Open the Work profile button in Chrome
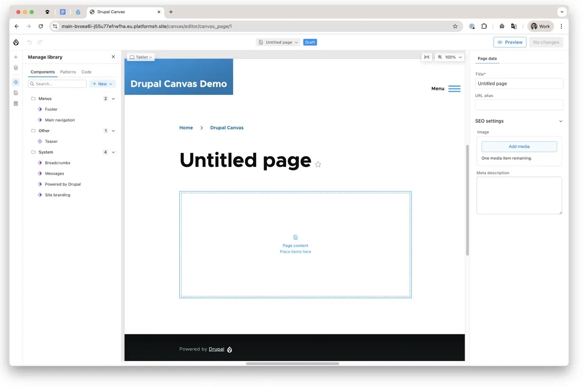 pyautogui.click(x=541, y=27)
